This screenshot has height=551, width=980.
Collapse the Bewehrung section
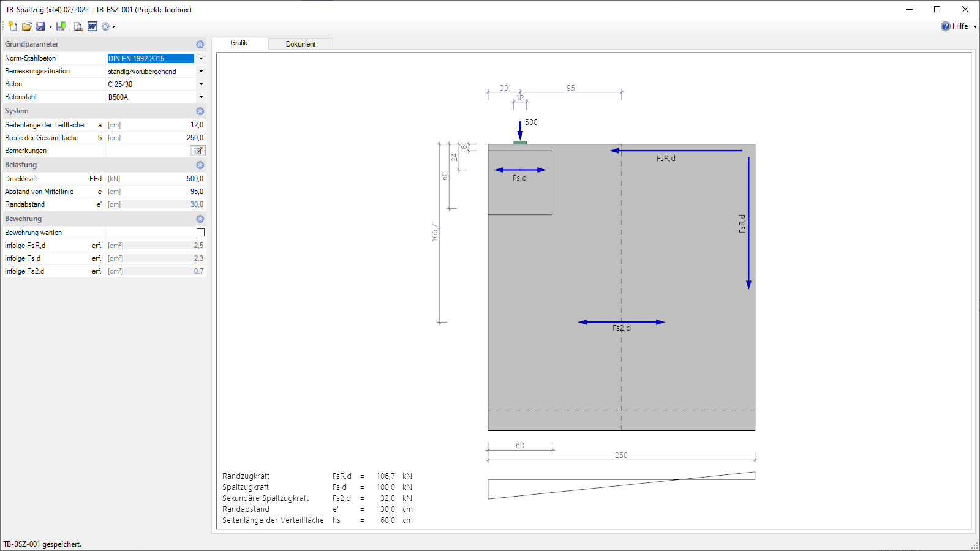[200, 219]
